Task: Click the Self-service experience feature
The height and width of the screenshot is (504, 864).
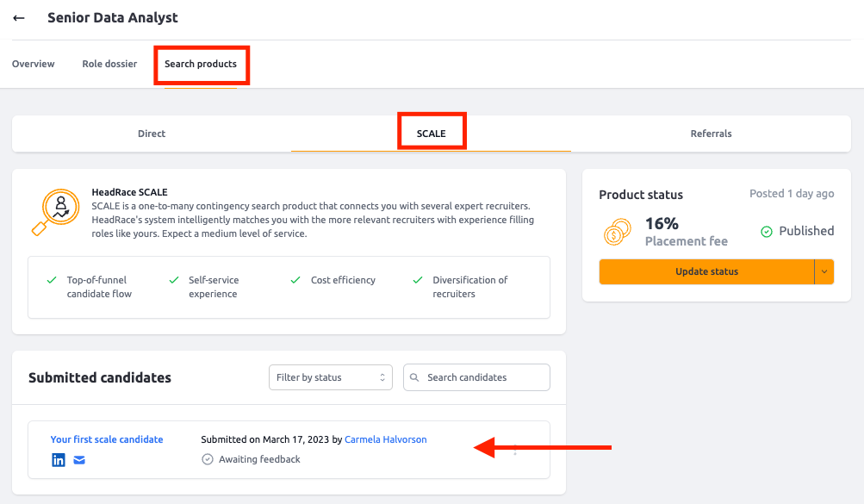Action: pos(214,287)
